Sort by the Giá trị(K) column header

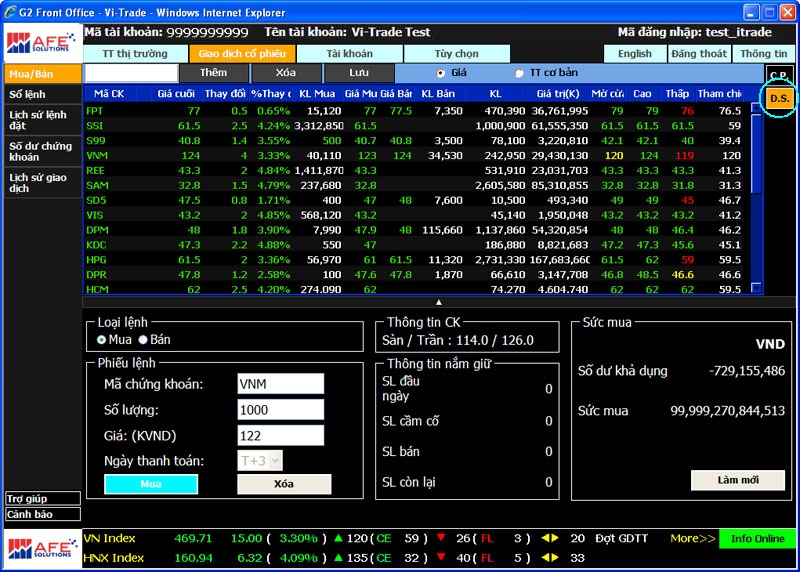click(558, 94)
